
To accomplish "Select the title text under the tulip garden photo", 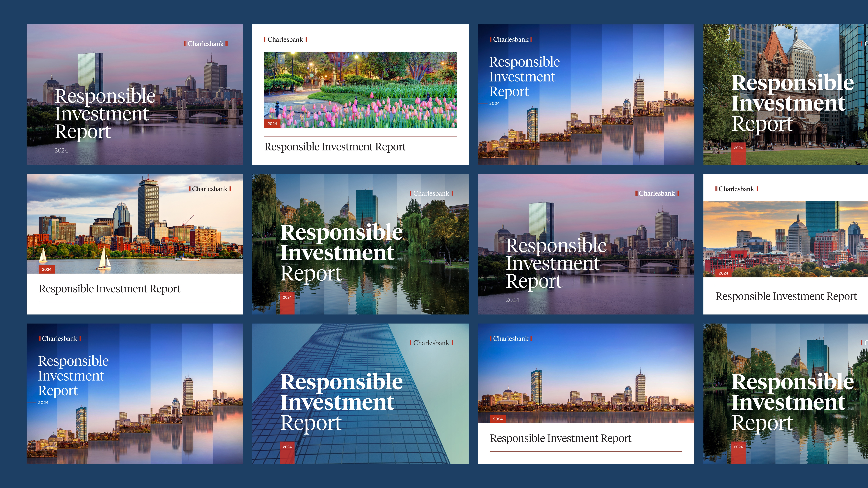I will point(335,147).
